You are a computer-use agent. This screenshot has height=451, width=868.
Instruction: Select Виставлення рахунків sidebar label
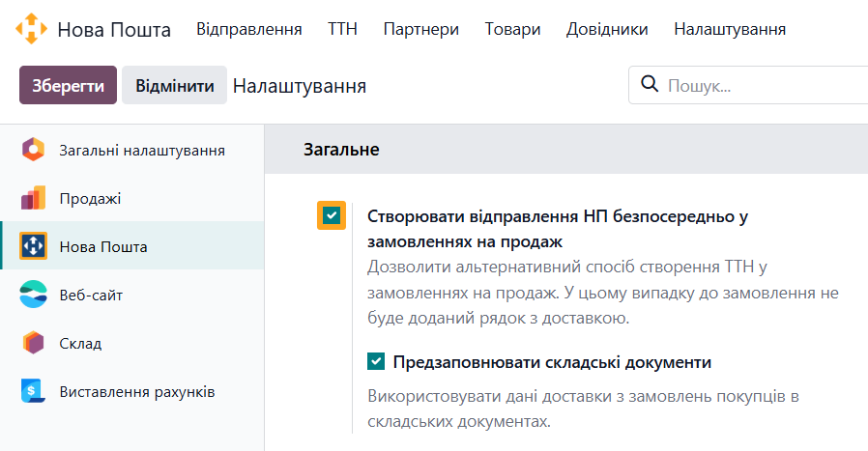click(x=137, y=392)
